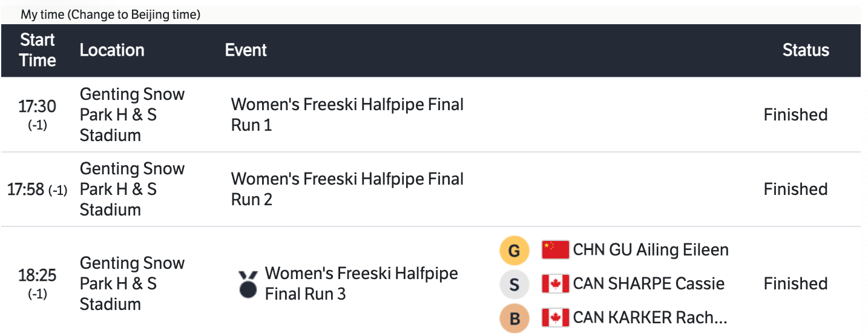Click the silver medal S icon
The width and height of the screenshot is (868, 336).
[x=514, y=284]
